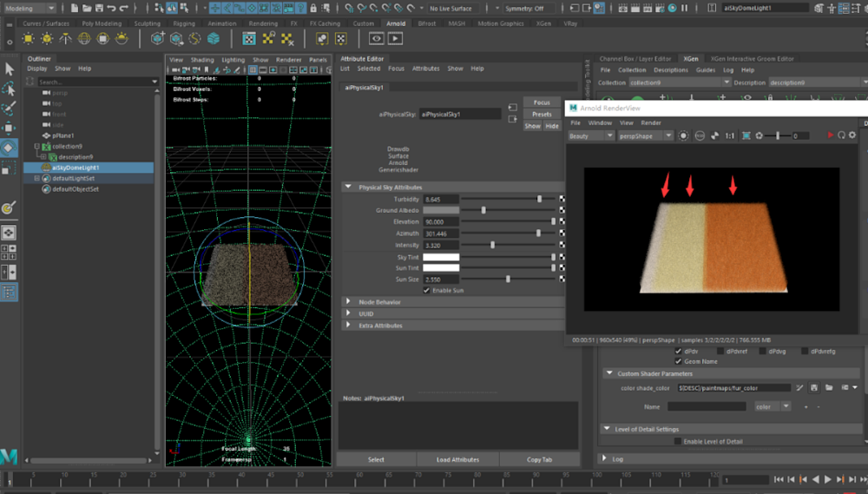Open the Descriptions menu in XGen
Screen dimensions: 868x494
pos(670,69)
